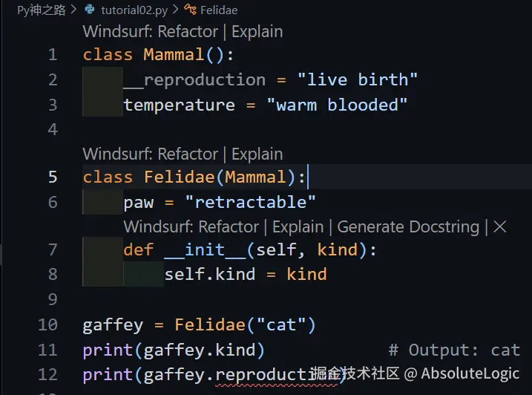Click Refactor above class Felidae
Screen dimensions: 532x395
point(188,154)
